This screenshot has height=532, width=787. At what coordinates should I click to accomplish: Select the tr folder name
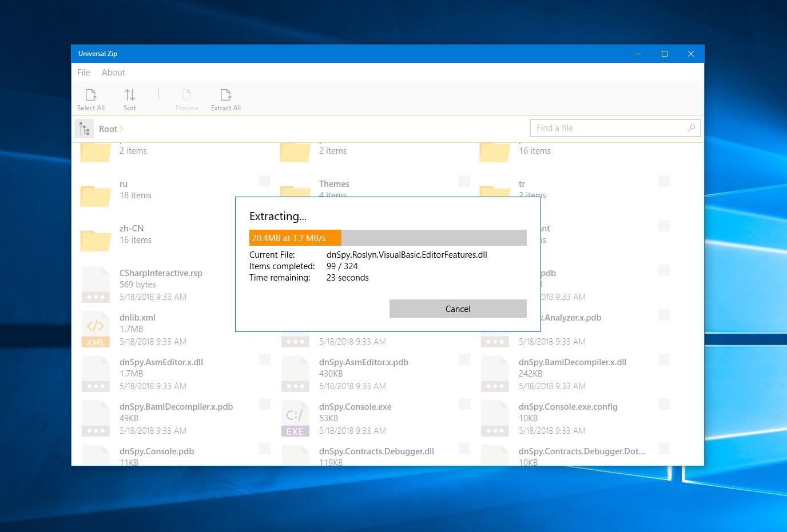[522, 184]
